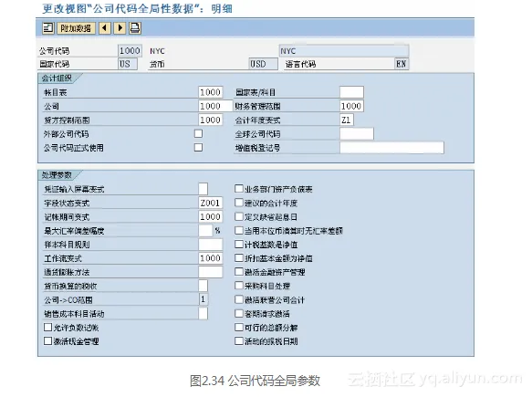532x397 pixels.
Task: Click the 记帐期间变式 field
Action: (x=211, y=216)
